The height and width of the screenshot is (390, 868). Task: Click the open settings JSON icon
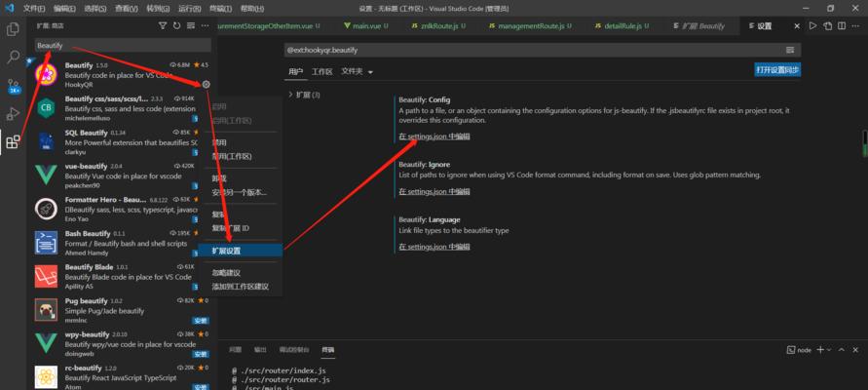[827, 25]
